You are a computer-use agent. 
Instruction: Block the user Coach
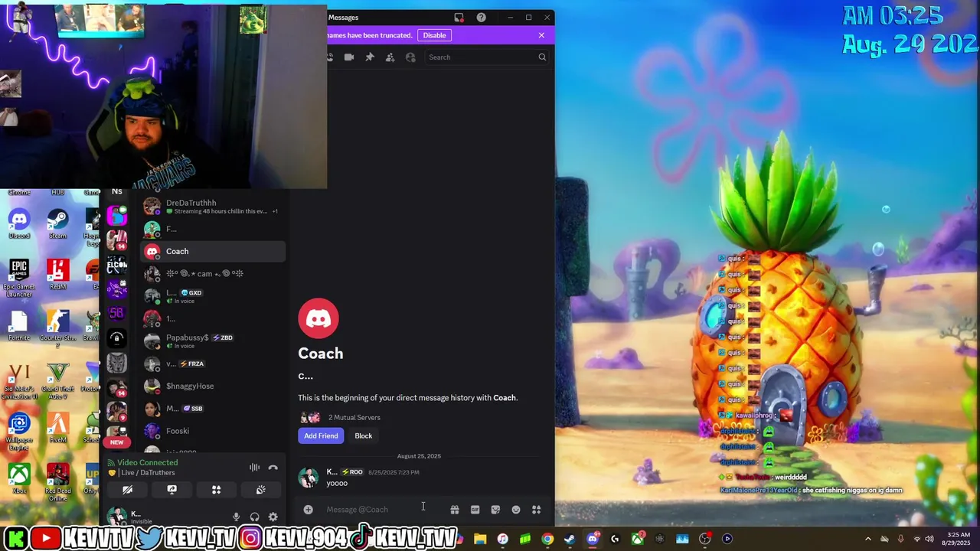[364, 436]
